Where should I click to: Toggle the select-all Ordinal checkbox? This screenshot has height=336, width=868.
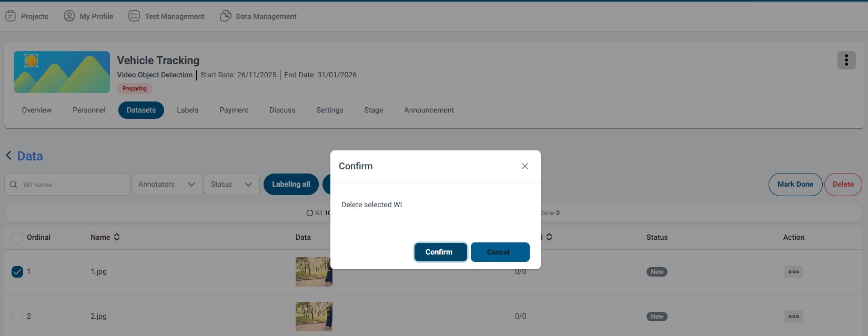coord(17,238)
